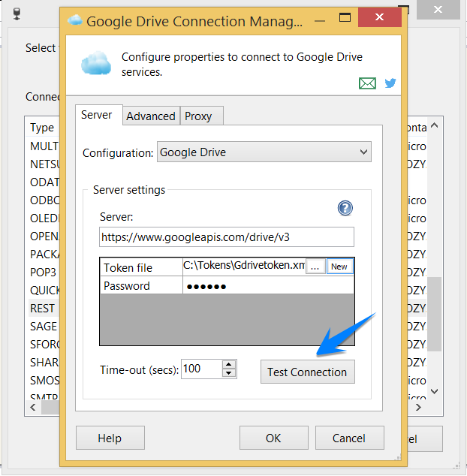The image size is (467, 476).
Task: Click the email envelope icon
Action: click(367, 83)
